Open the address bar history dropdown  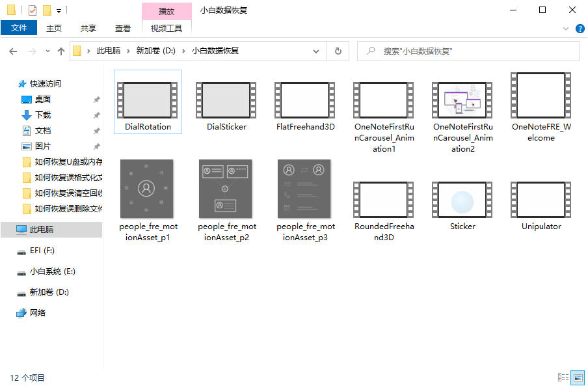(316, 51)
